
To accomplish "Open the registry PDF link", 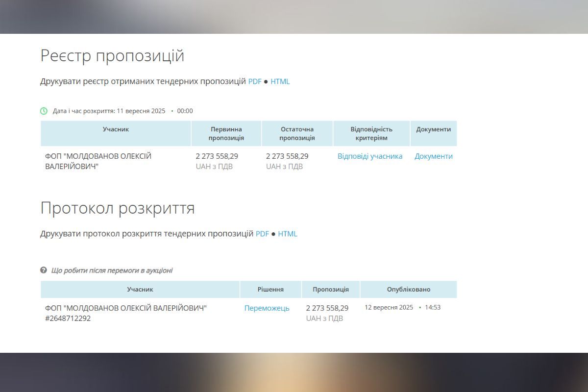I will [x=254, y=81].
